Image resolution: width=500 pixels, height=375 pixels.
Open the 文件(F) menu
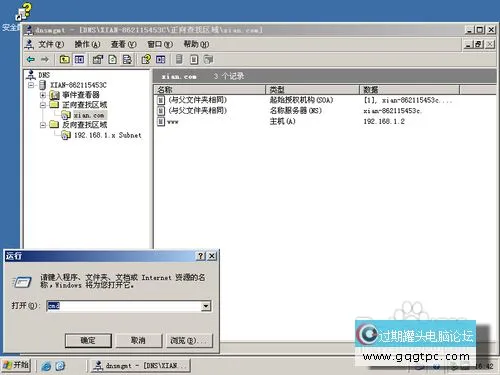(x=51, y=44)
